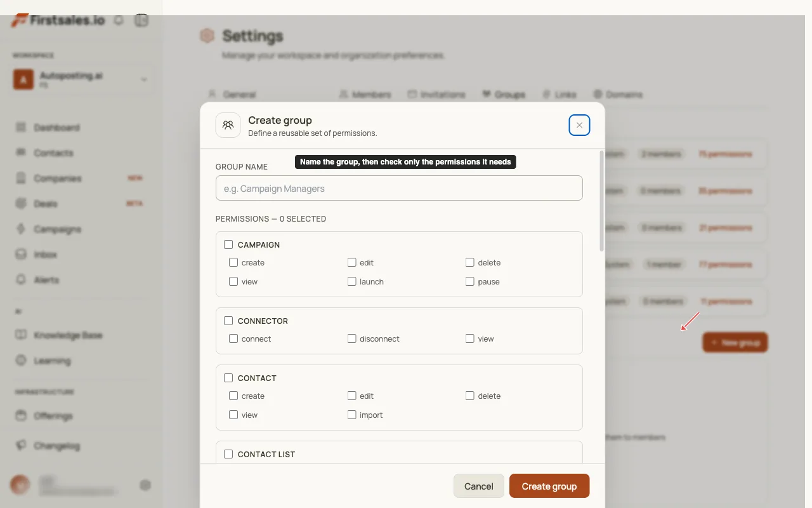
Task: Click the Group Name input field
Action: [399, 188]
